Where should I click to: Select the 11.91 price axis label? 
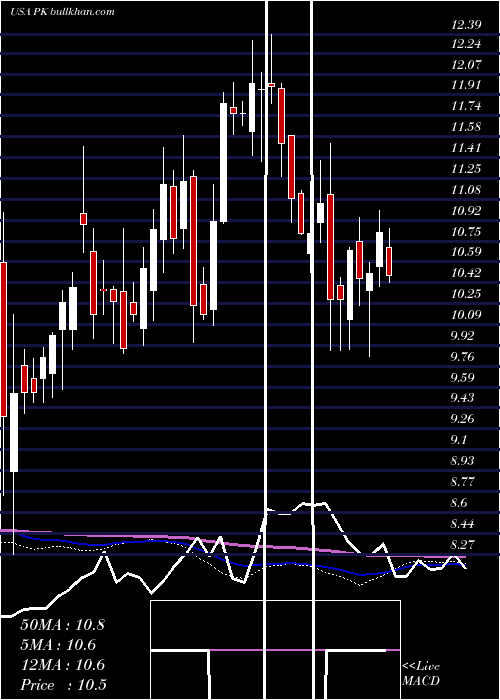(x=466, y=85)
